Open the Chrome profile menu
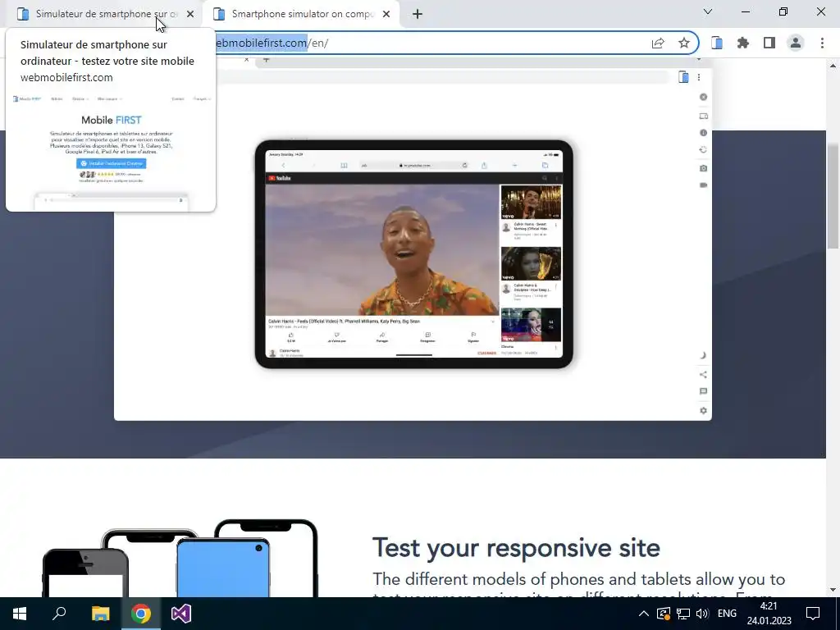This screenshot has height=630, width=840. coord(796,43)
